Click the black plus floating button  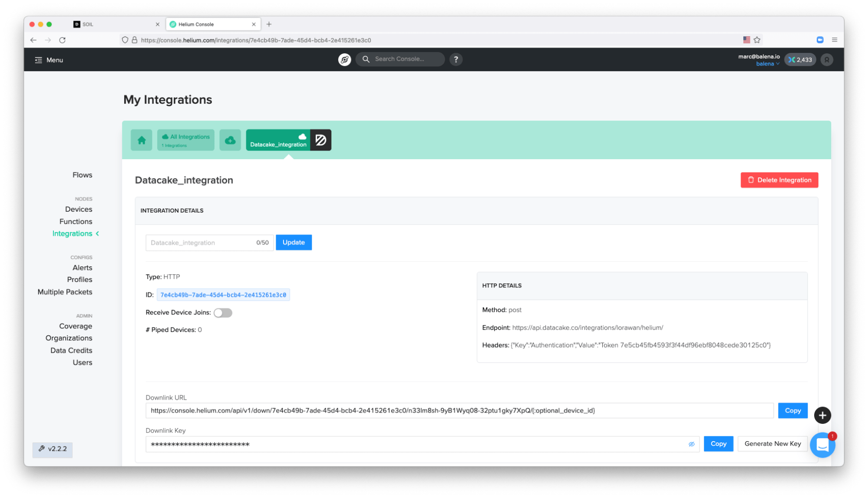[822, 415]
